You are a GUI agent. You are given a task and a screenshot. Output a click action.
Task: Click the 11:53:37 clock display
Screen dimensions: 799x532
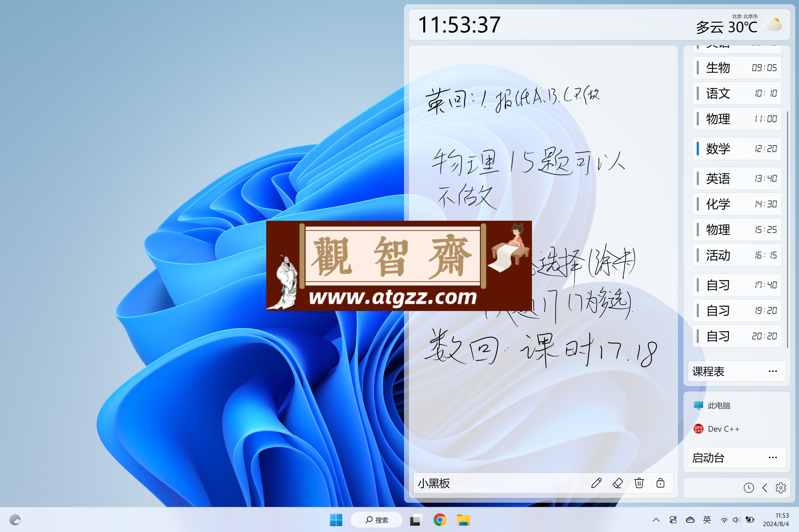[x=459, y=25]
